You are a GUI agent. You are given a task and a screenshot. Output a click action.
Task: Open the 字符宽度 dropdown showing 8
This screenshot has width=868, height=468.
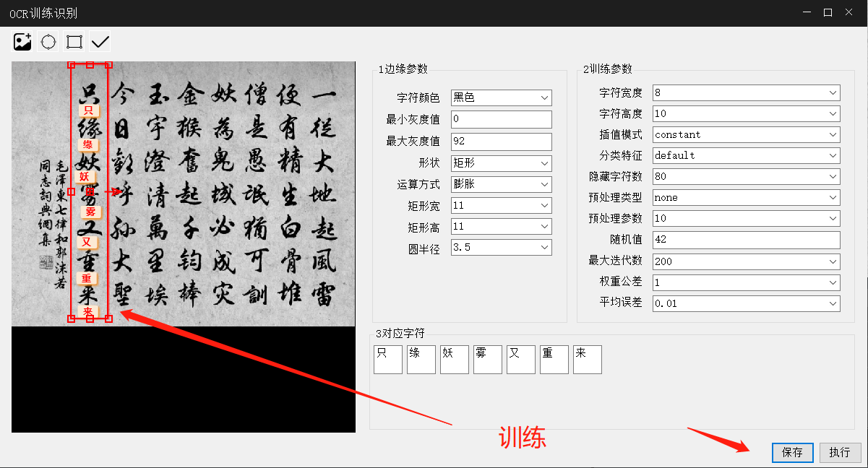point(746,92)
